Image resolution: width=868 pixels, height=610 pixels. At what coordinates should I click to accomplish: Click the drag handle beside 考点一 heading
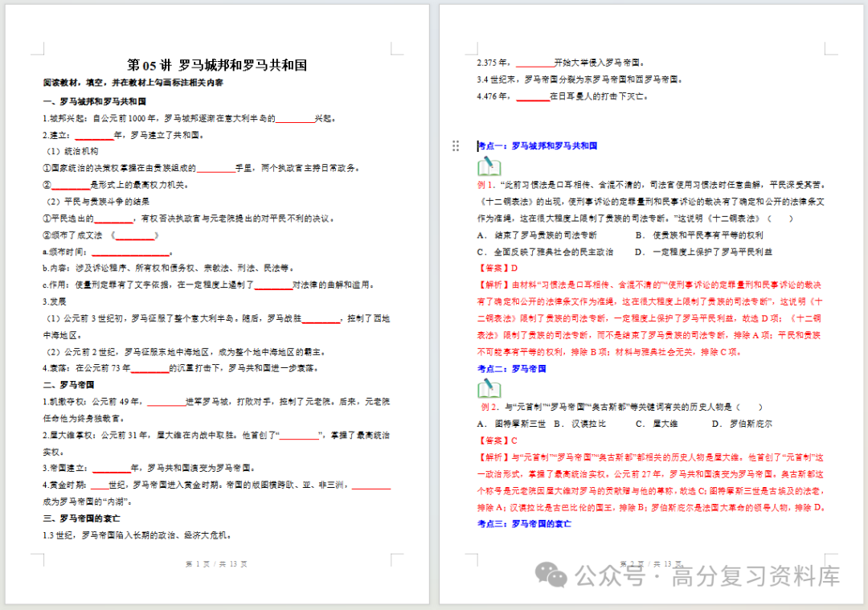pos(456,145)
